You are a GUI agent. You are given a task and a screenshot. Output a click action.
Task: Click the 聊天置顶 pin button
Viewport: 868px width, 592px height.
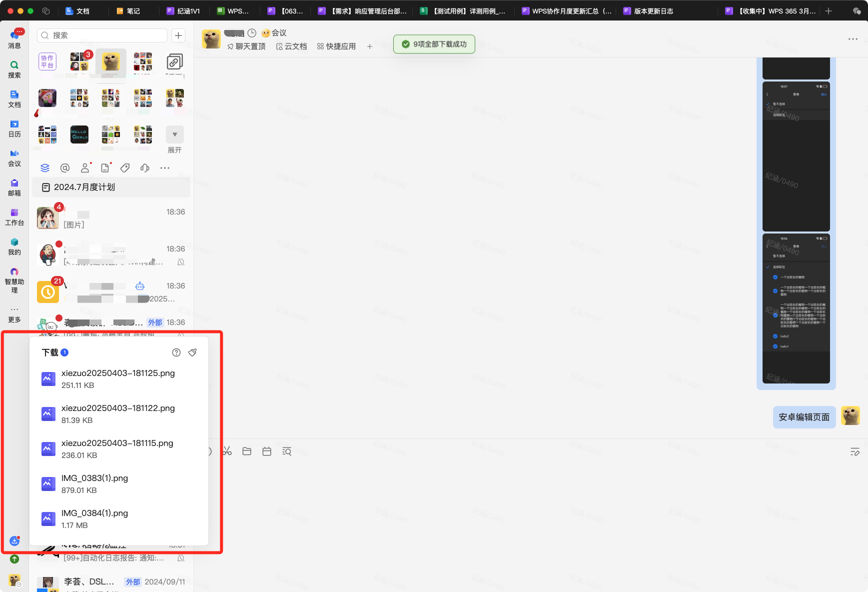[x=246, y=46]
